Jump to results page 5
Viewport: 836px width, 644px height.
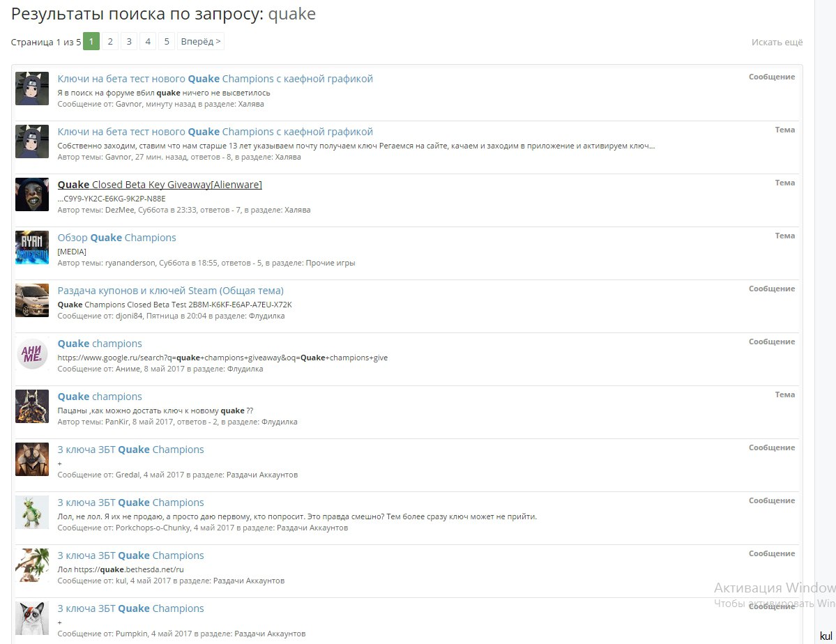click(x=167, y=41)
